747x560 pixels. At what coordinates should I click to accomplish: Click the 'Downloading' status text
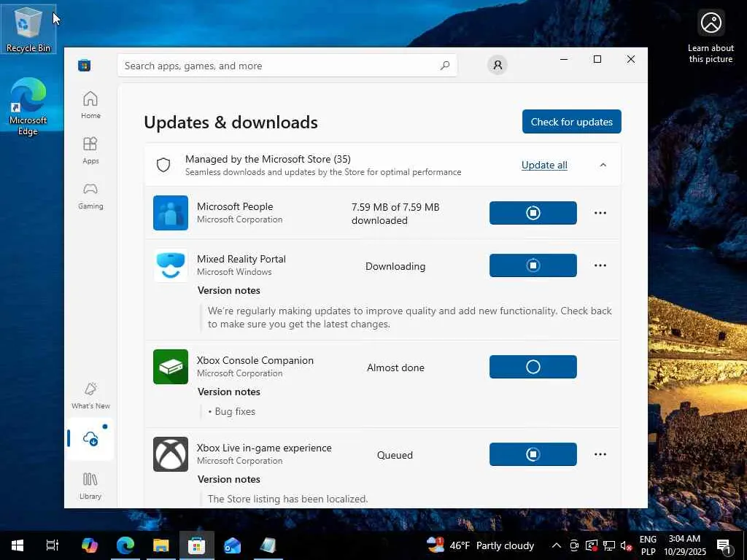click(x=395, y=266)
